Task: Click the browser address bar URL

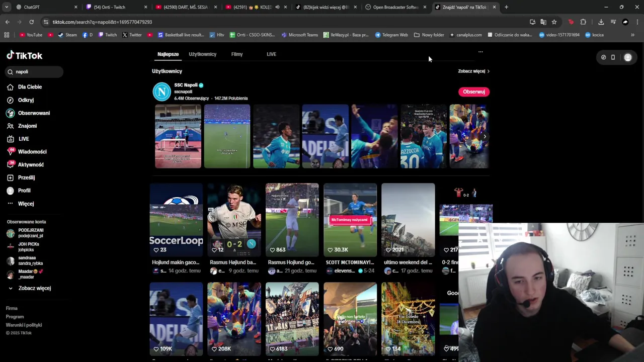Action: pos(102,22)
